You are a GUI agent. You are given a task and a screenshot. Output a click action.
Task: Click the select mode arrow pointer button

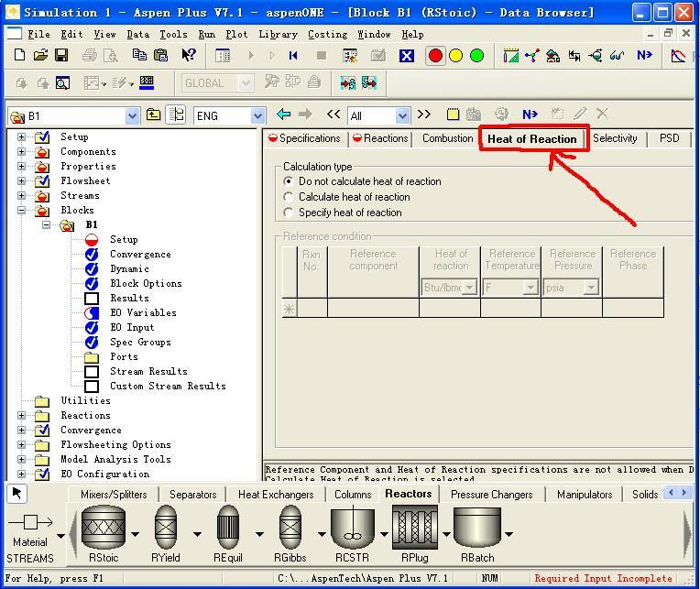pyautogui.click(x=17, y=493)
